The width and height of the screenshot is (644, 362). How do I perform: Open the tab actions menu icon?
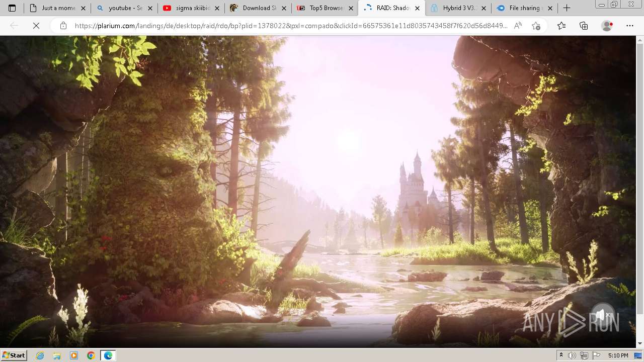[x=12, y=8]
